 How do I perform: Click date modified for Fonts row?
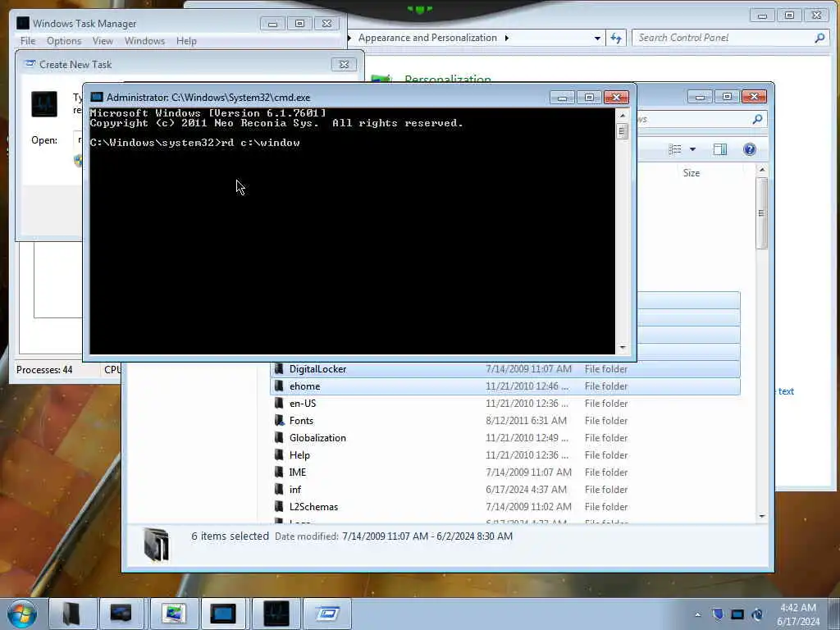tap(526, 421)
